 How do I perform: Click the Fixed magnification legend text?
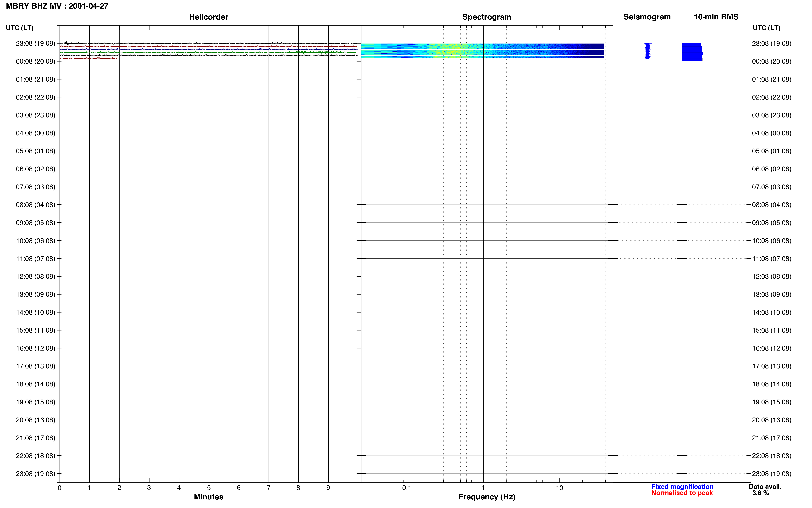pyautogui.click(x=682, y=486)
